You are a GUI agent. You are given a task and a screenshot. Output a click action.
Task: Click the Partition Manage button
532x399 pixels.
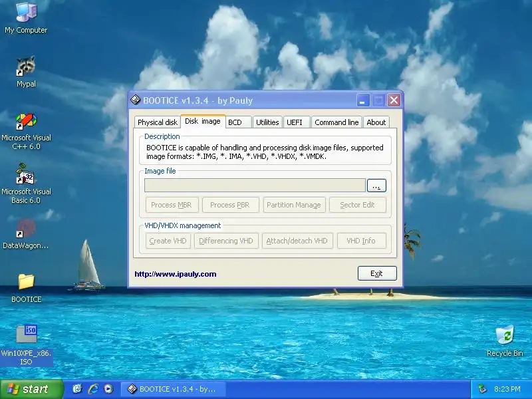[294, 205]
